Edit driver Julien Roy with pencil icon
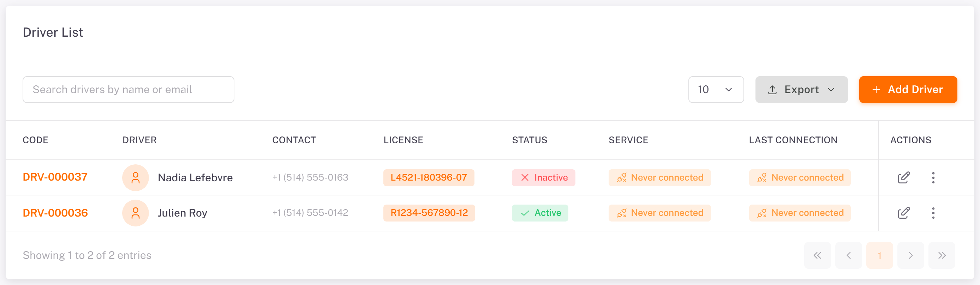980x285 pixels. tap(903, 213)
